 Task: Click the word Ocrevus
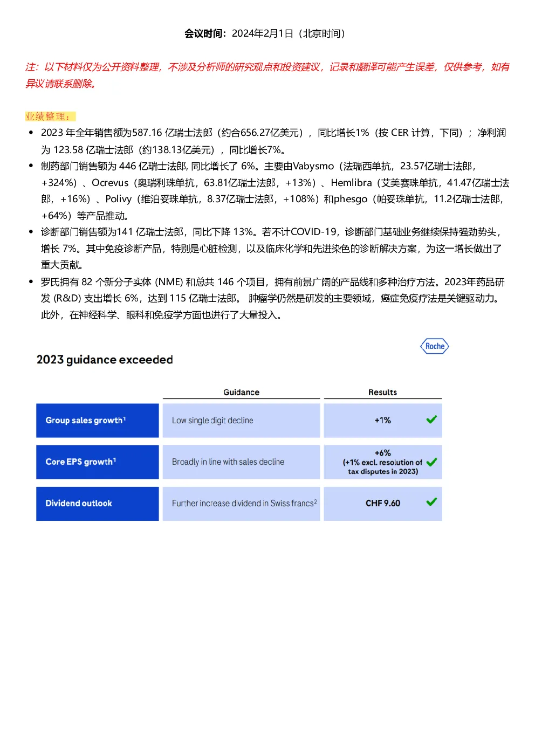pos(110,183)
